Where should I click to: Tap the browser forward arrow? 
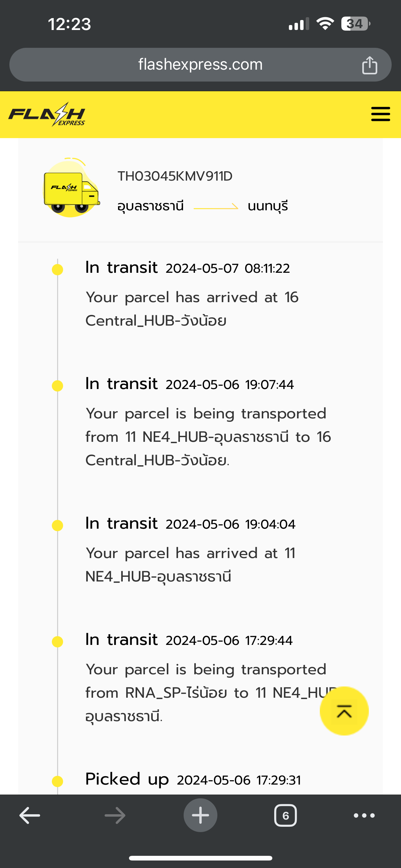pyautogui.click(x=115, y=816)
